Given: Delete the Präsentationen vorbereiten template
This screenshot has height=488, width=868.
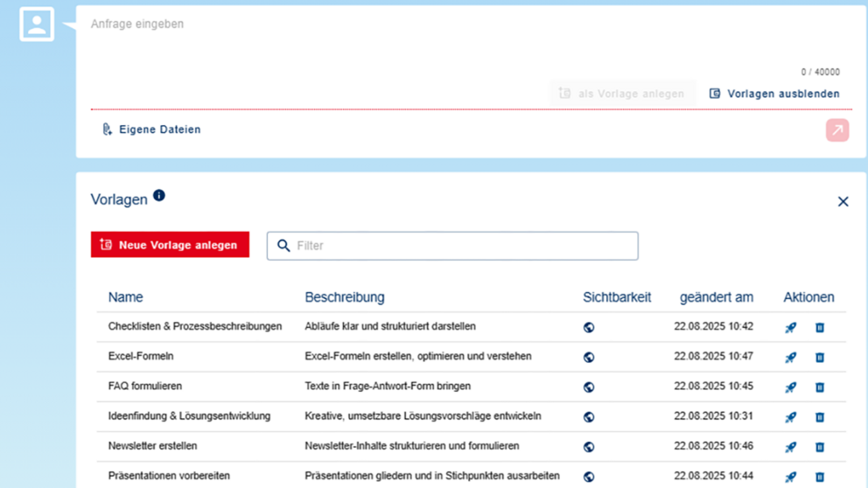Looking at the screenshot, I should (820, 477).
